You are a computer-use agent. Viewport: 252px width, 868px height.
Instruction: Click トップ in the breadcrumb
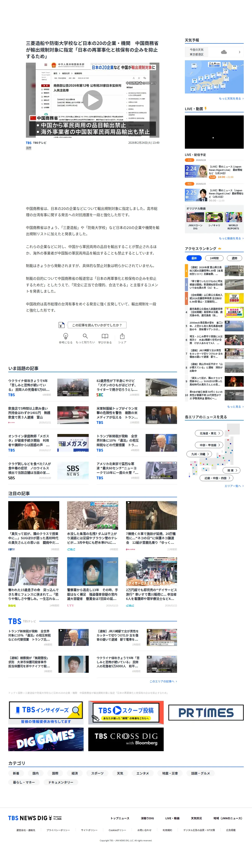click(x=12, y=693)
